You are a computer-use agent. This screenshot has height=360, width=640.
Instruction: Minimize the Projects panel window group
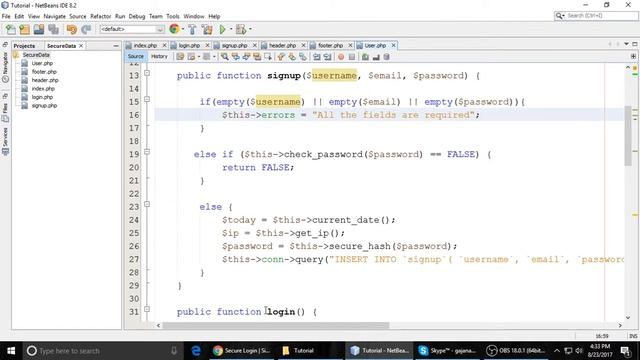coord(116,46)
